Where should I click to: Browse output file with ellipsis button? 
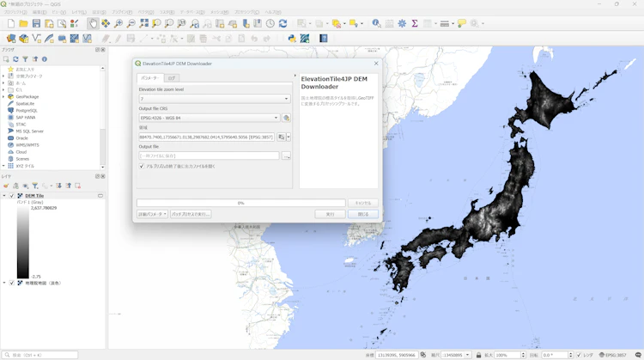click(286, 156)
